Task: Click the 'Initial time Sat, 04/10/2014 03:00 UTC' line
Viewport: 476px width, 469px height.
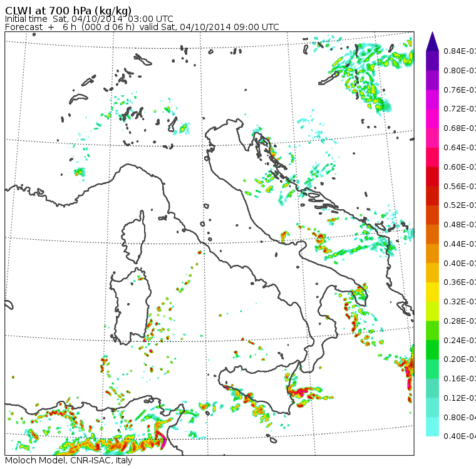Action: click(x=89, y=19)
